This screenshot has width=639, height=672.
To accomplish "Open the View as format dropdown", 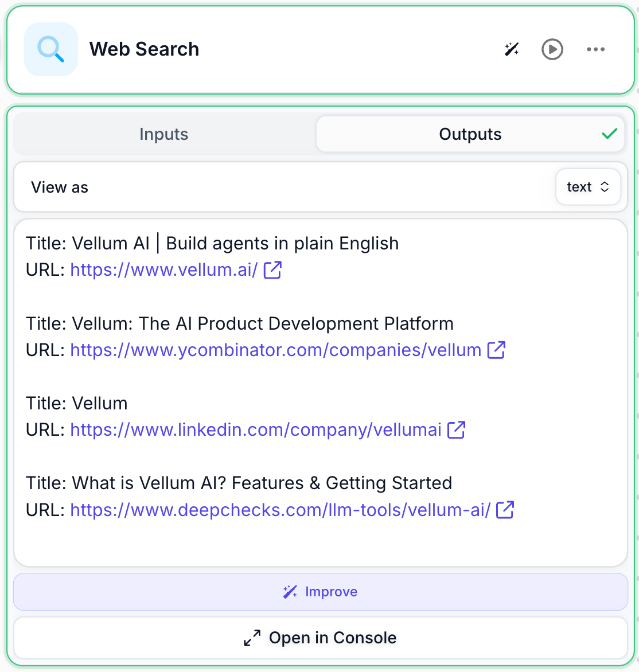I will 588,187.
